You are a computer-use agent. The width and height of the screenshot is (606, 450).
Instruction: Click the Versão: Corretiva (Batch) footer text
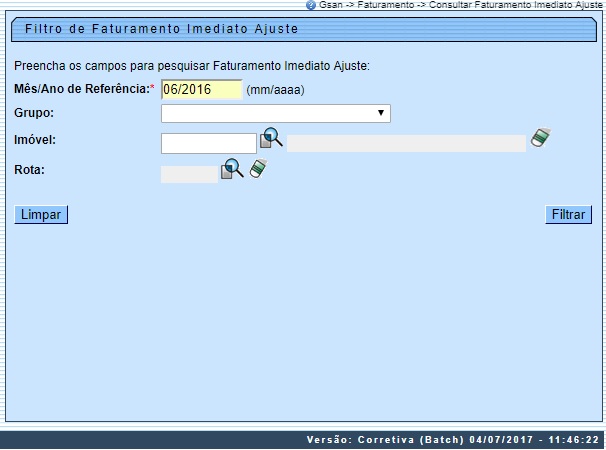[453, 440]
